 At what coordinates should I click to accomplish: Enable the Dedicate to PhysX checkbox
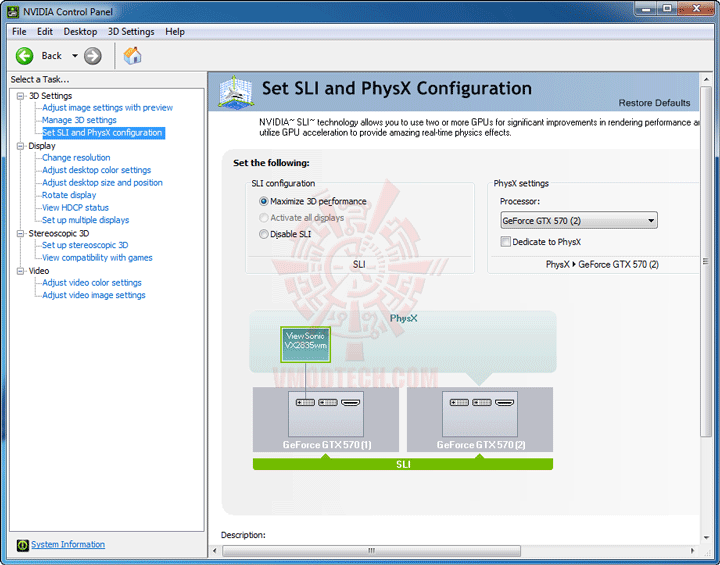(x=506, y=242)
